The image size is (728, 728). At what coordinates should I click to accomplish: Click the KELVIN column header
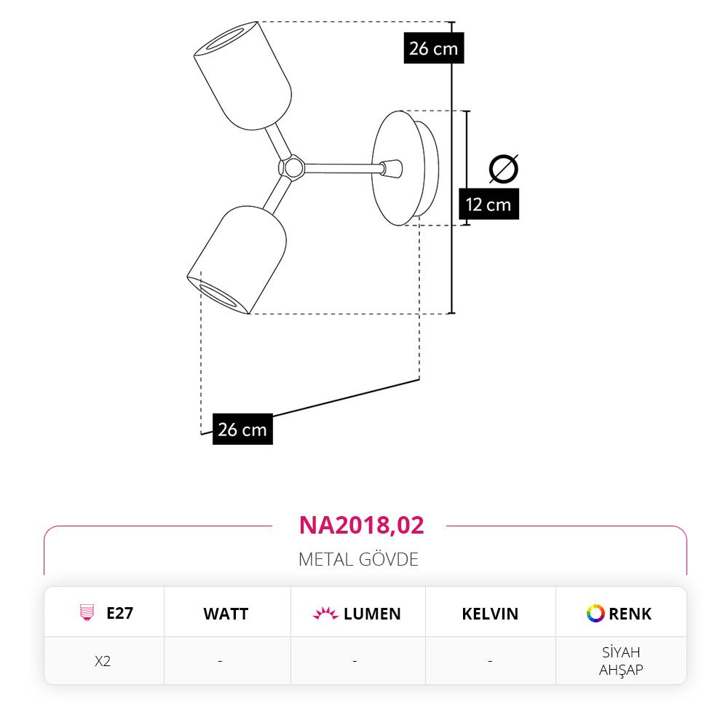(x=490, y=614)
